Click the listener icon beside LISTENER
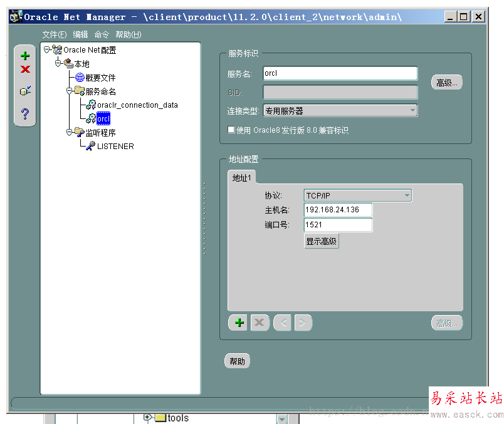Viewport: 504px width, 424px height. (x=91, y=146)
